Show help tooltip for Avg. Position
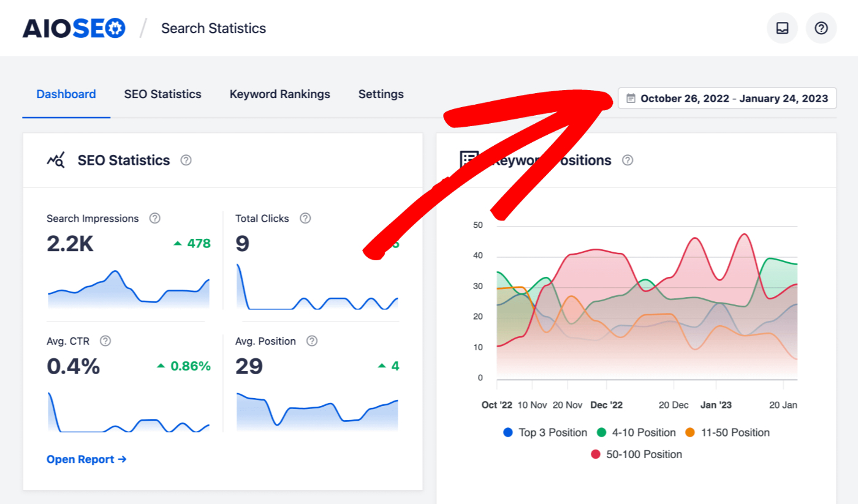The height and width of the screenshot is (504, 858). tap(312, 341)
